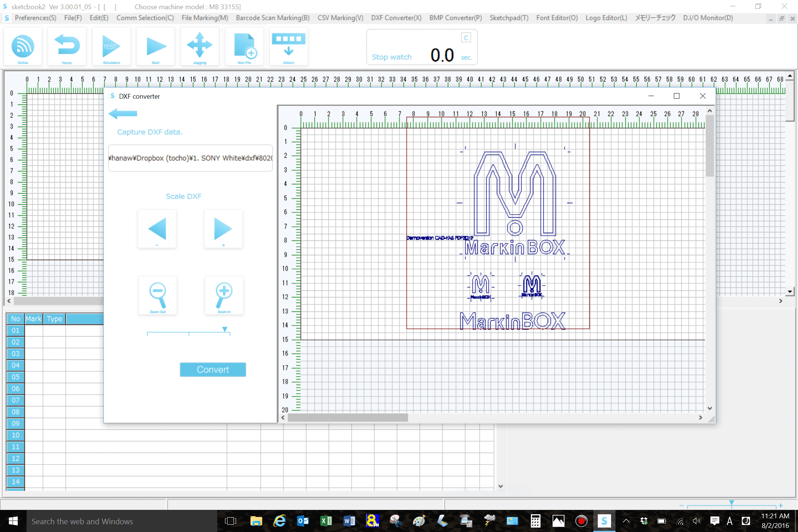
Task: Decrease DXF scale with left arrow
Action: [x=157, y=229]
